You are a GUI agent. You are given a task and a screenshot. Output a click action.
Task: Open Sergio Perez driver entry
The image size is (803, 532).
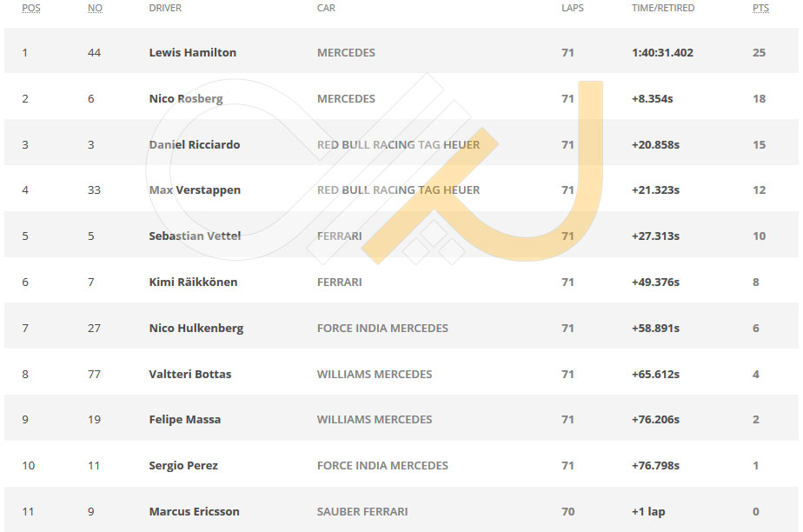click(183, 466)
